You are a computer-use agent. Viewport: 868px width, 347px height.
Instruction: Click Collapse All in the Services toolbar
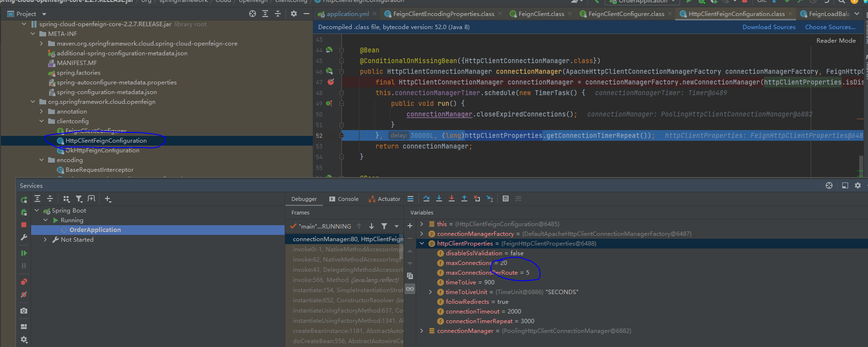click(x=50, y=198)
